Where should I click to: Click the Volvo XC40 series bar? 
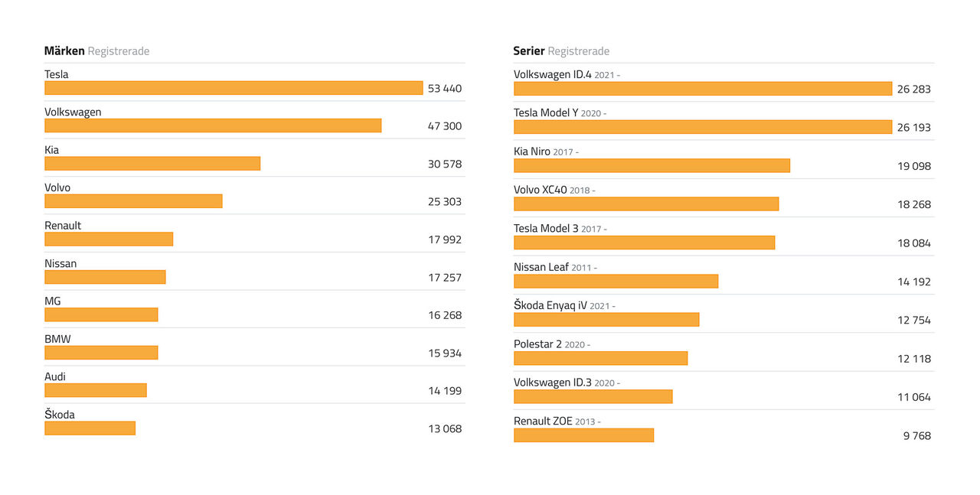click(x=646, y=204)
